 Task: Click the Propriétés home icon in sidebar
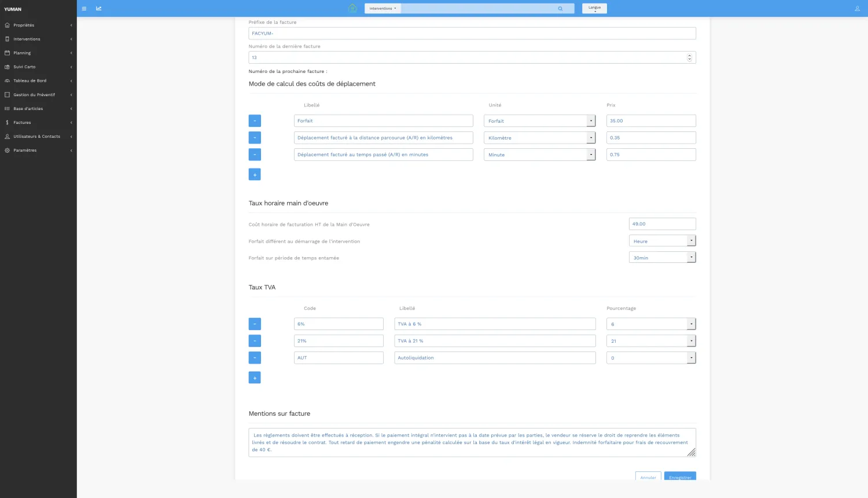(x=7, y=25)
